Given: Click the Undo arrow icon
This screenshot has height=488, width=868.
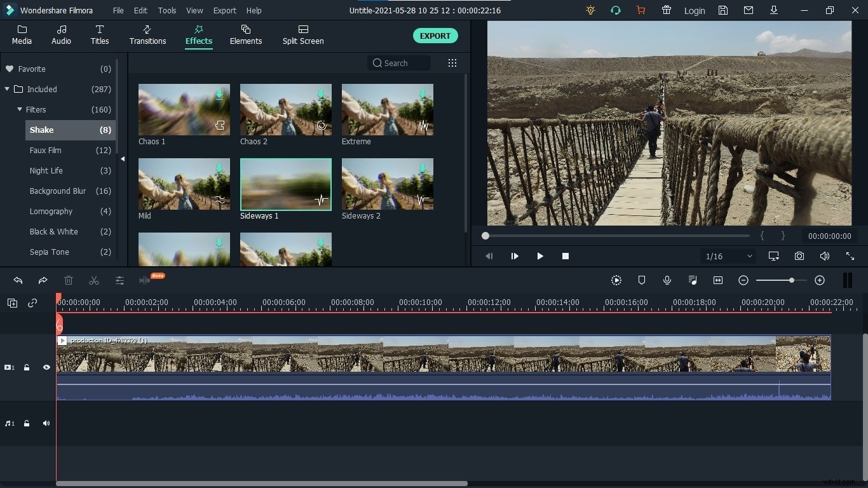Looking at the screenshot, I should click(18, 281).
